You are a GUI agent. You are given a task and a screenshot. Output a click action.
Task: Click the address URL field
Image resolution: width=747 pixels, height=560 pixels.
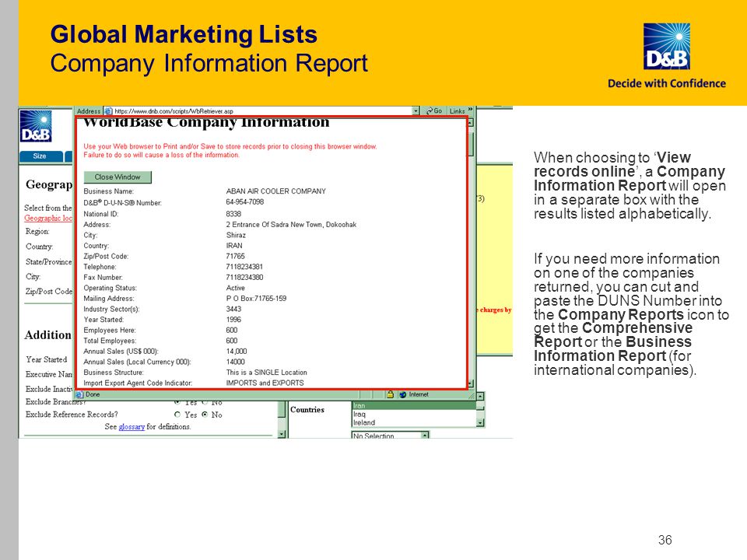point(262,111)
